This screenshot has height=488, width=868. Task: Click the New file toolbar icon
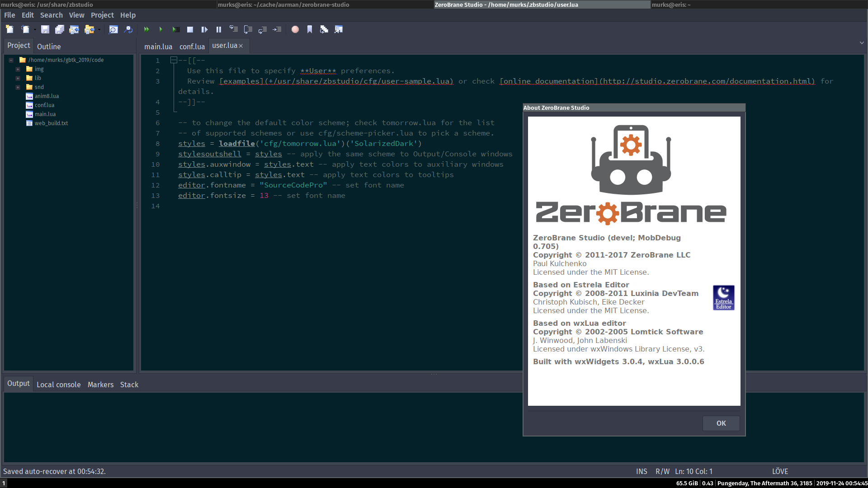click(x=9, y=29)
